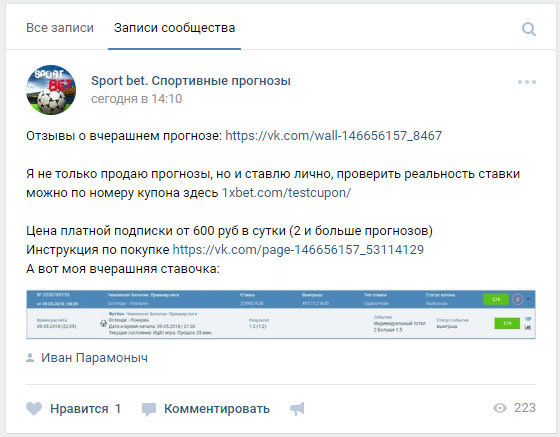Switch to Все записи tab
Image resolution: width=560 pixels, height=437 pixels.
[x=60, y=28]
